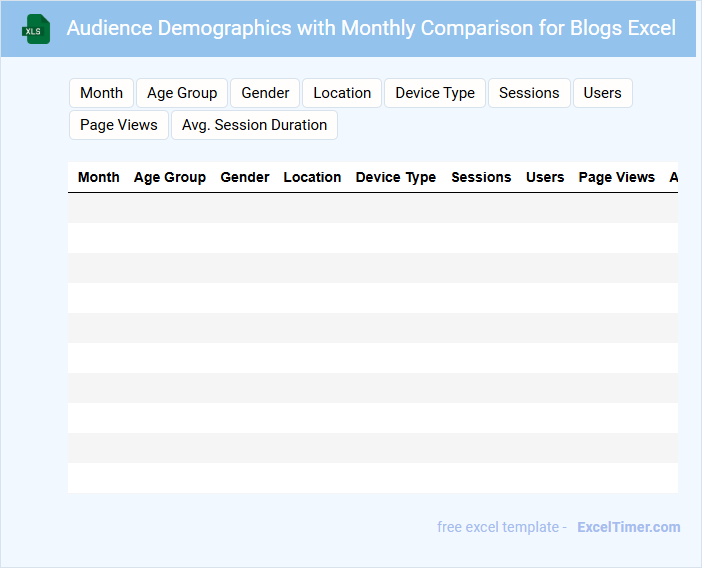Screen dimensions: 702x568
Task: Select the Age Group tag button
Action: tap(182, 93)
